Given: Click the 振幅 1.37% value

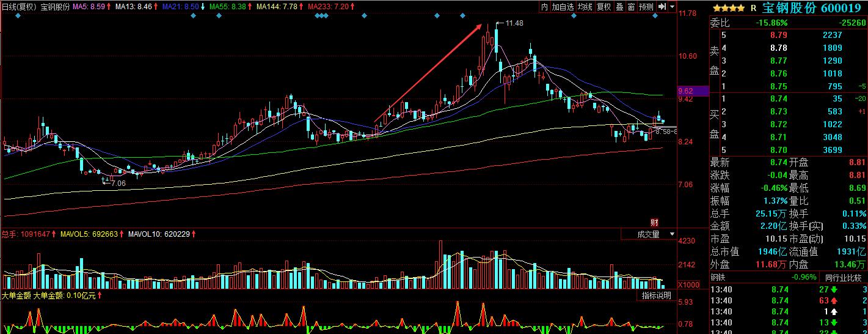Looking at the screenshot, I should coord(775,201).
